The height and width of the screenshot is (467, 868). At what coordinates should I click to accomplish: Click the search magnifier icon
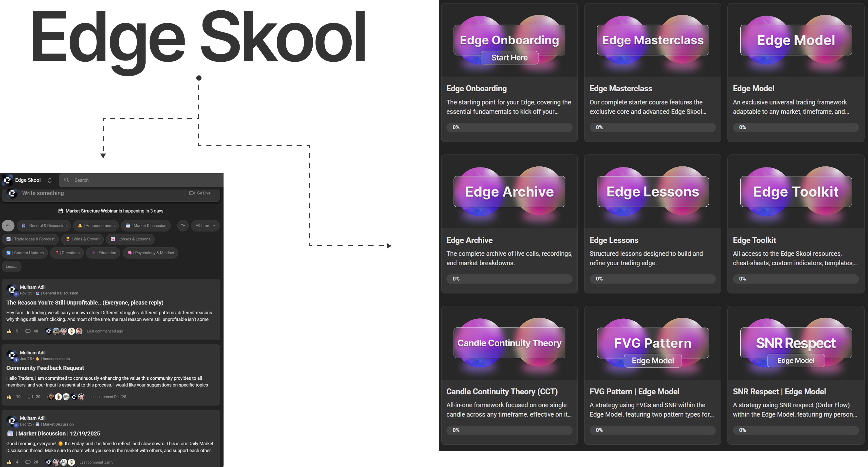[67, 180]
